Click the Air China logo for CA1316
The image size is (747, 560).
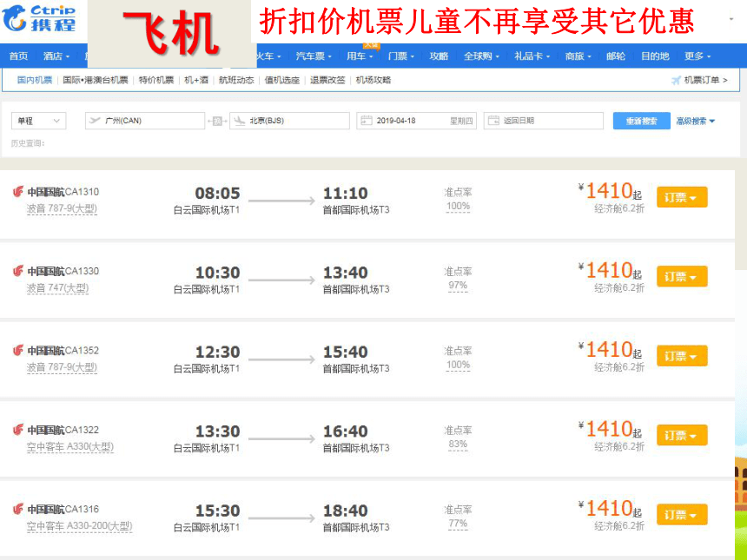(18, 509)
